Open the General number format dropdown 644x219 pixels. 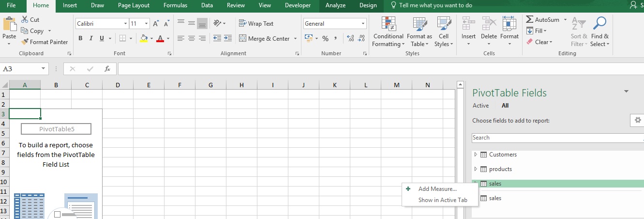[363, 23]
